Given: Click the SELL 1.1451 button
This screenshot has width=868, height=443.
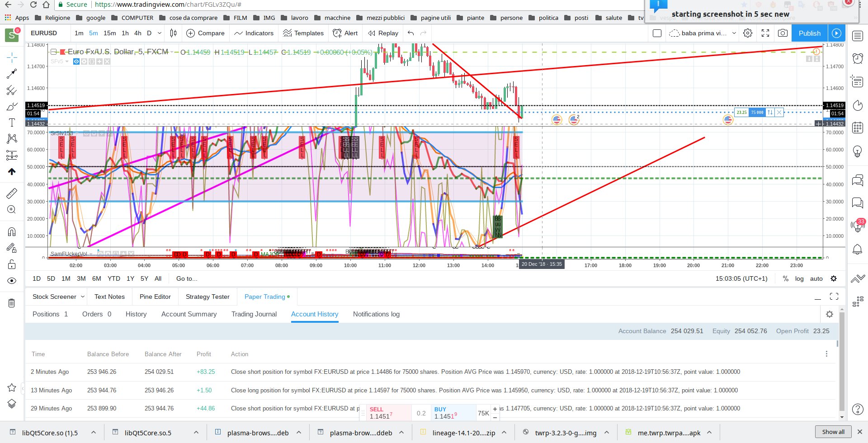Looking at the screenshot, I should pyautogui.click(x=388, y=413).
